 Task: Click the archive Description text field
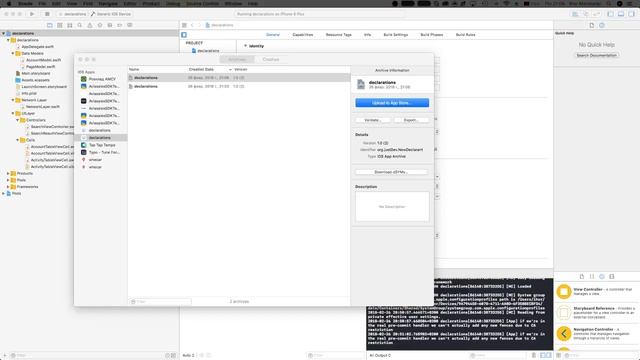(x=392, y=207)
